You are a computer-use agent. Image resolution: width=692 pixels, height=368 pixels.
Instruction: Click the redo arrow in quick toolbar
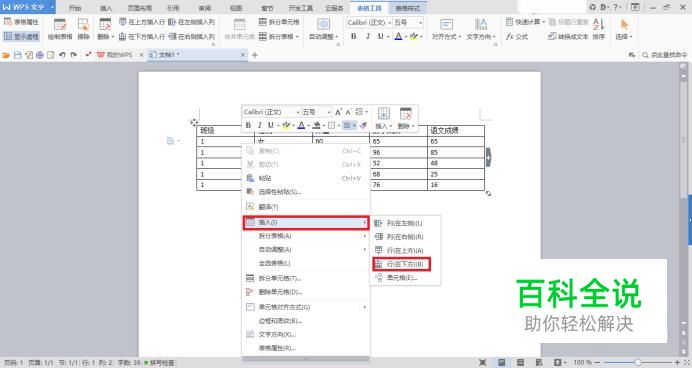pyautogui.click(x=74, y=55)
